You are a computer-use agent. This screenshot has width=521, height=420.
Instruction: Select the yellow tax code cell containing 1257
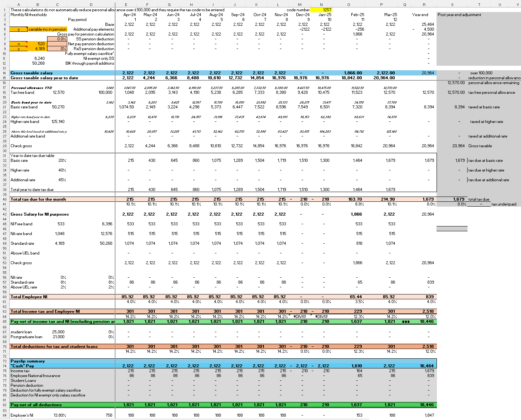(321, 10)
